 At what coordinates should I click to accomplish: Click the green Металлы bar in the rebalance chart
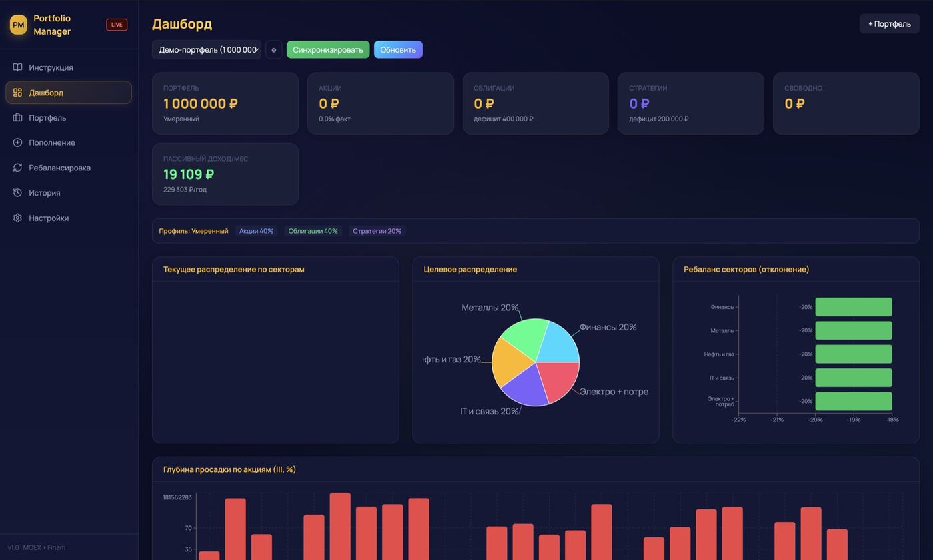coord(854,330)
